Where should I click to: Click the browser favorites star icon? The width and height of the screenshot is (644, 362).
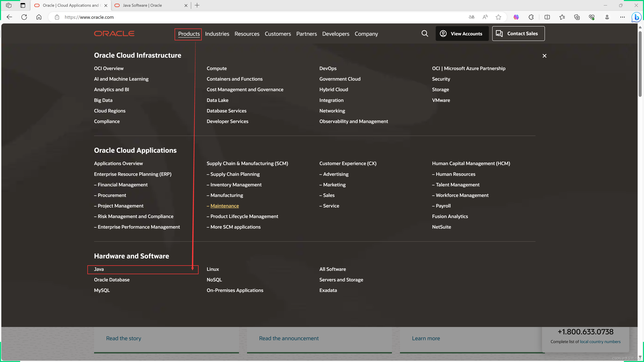click(498, 17)
